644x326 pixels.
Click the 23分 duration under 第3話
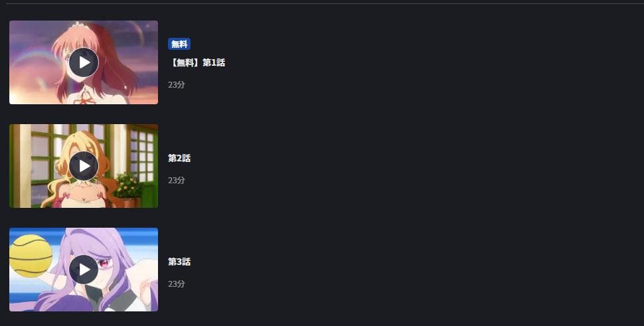pyautogui.click(x=176, y=284)
